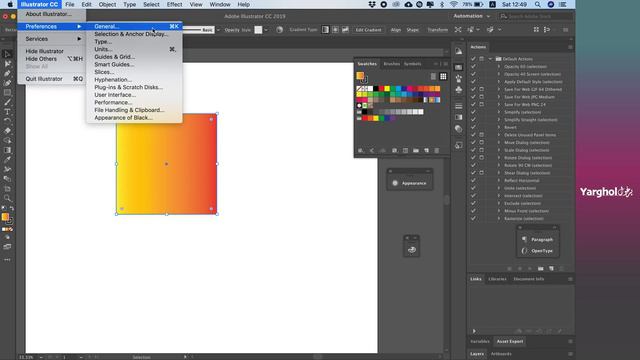This screenshot has width=640, height=360.
Task: Select the Zoom magnifier tool
Action: click(x=7, y=198)
